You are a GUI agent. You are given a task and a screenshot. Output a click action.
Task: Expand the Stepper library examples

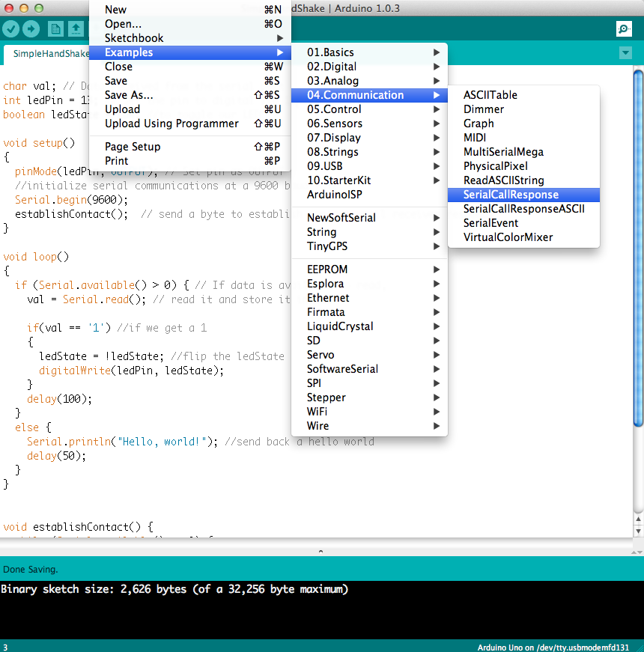[369, 397]
